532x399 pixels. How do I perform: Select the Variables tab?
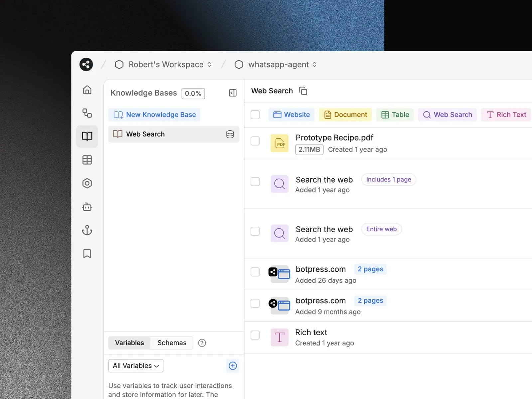click(129, 343)
